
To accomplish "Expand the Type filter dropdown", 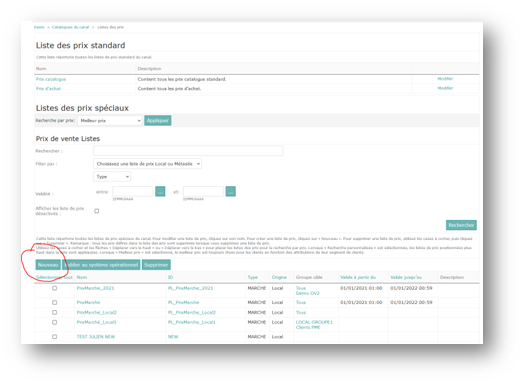I will pos(112,176).
